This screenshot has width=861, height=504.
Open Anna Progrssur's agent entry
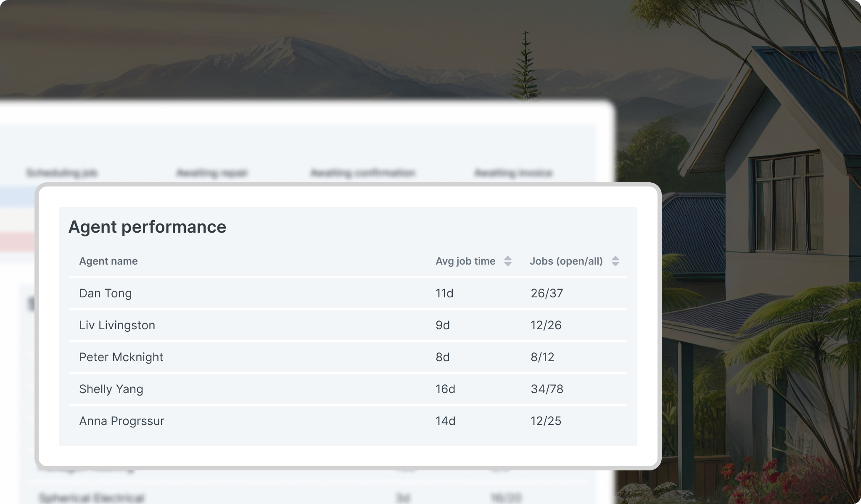pyautogui.click(x=121, y=421)
